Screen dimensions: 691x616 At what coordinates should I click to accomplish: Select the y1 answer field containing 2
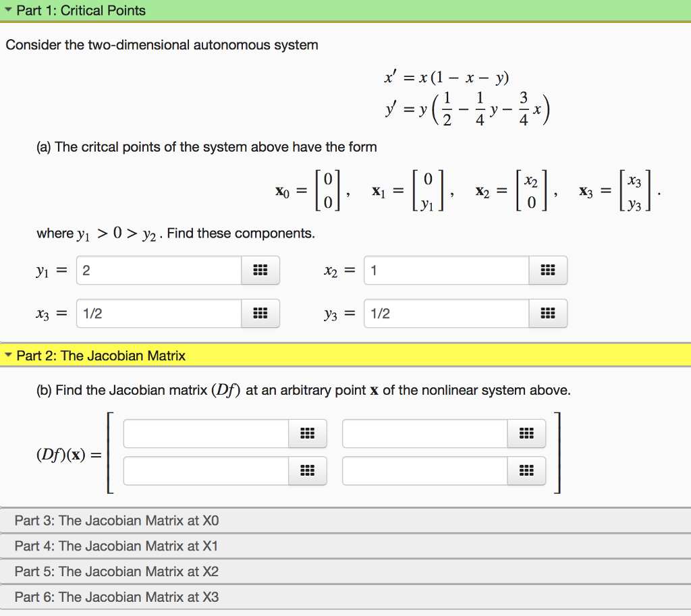[x=159, y=270]
